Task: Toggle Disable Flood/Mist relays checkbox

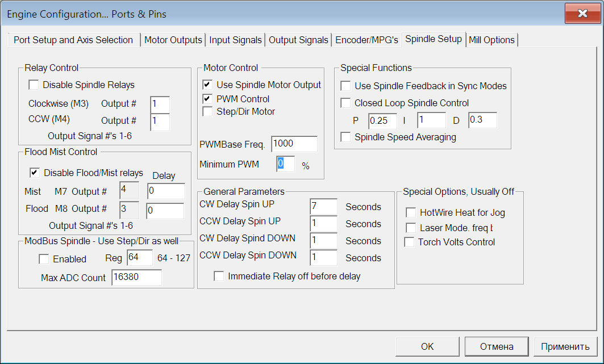Action: pyautogui.click(x=35, y=173)
